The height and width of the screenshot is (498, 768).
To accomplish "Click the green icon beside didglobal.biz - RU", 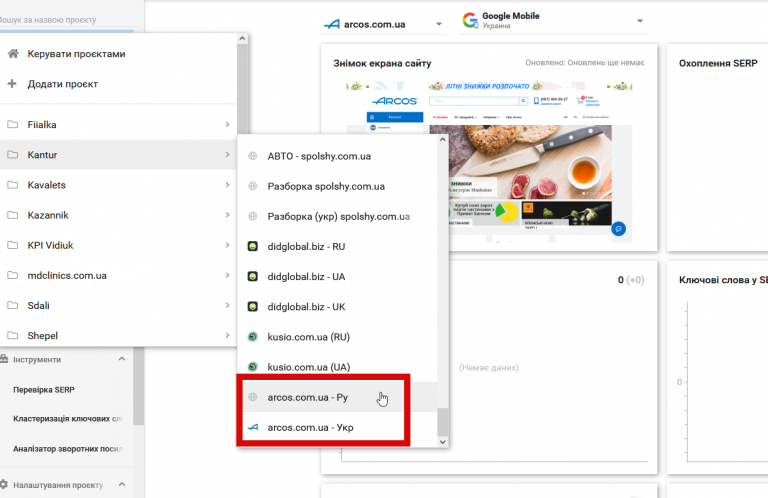I will point(253,246).
